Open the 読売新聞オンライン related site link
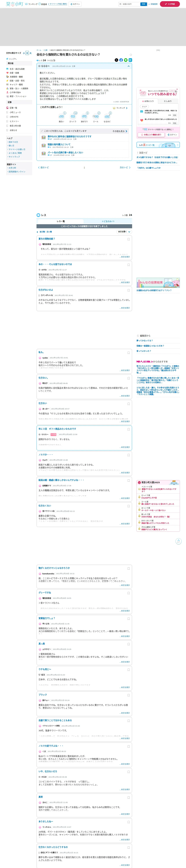186x868 pixels. [17, 172]
